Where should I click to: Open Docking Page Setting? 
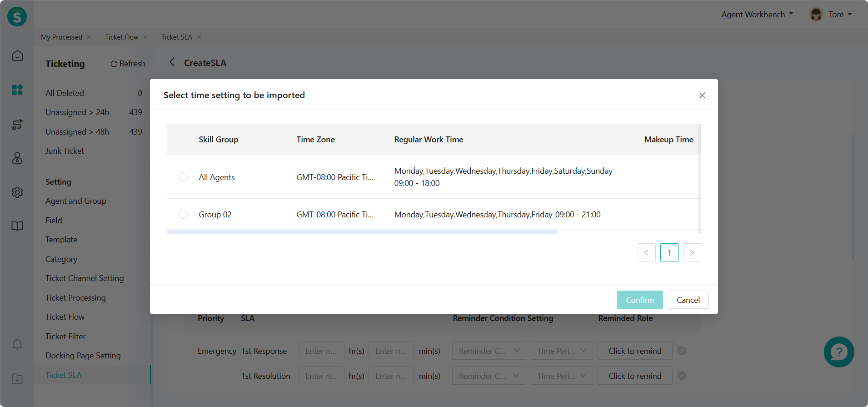pos(83,355)
